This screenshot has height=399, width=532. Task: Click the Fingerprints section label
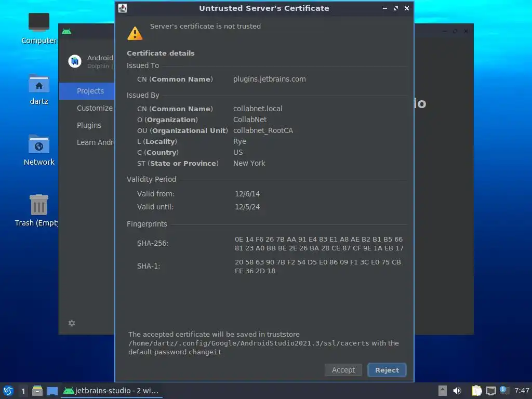tap(147, 224)
